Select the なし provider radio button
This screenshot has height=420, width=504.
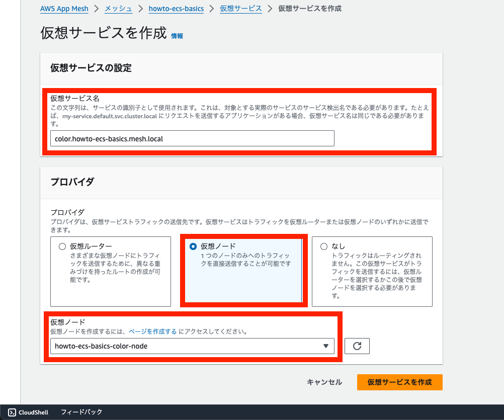point(324,246)
